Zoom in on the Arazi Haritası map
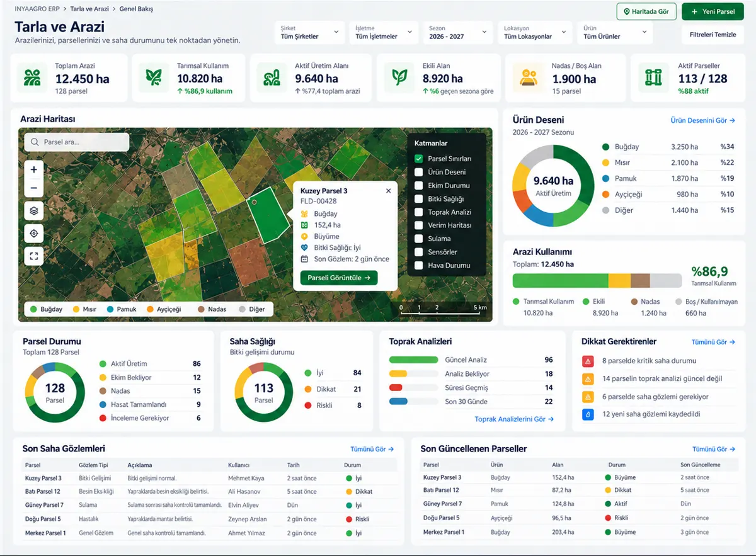The width and height of the screenshot is (756, 556). pyautogui.click(x=34, y=169)
